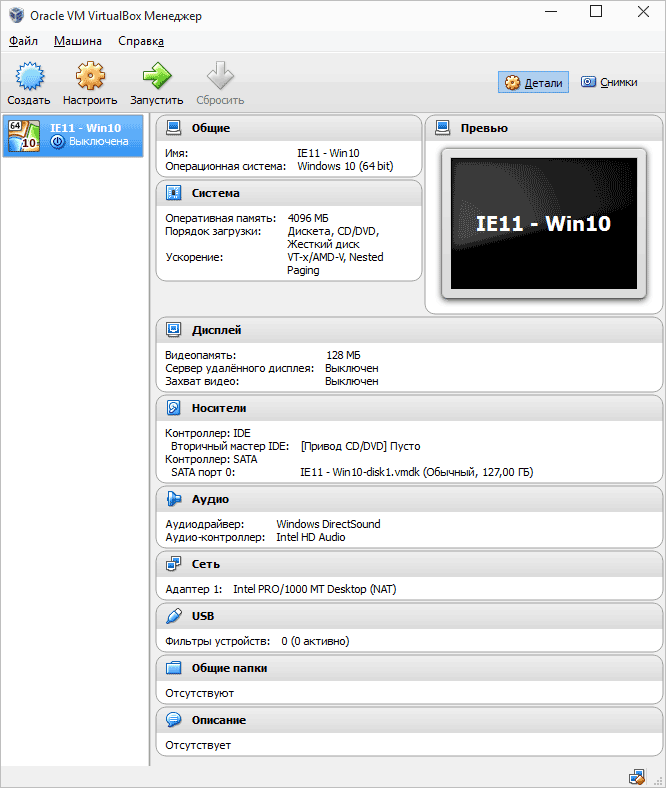Click Отсутствуют under Общие папки
The height and width of the screenshot is (788, 666).
(200, 693)
